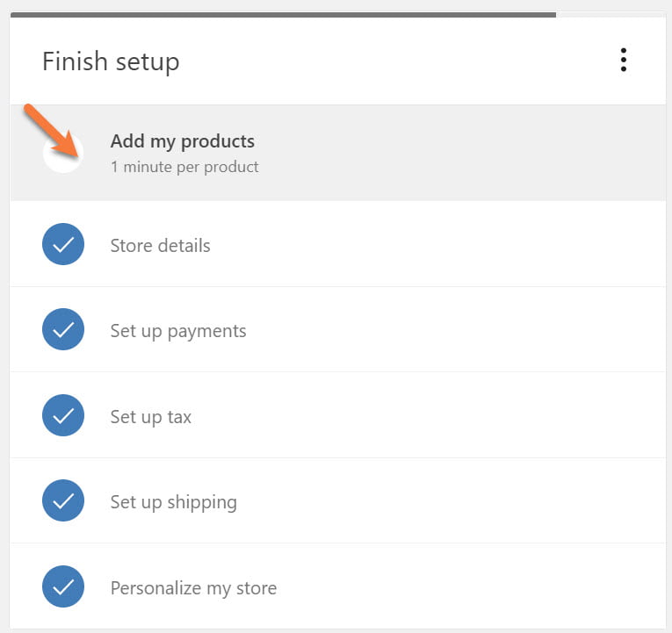Open the Set up payments task

coord(178,331)
